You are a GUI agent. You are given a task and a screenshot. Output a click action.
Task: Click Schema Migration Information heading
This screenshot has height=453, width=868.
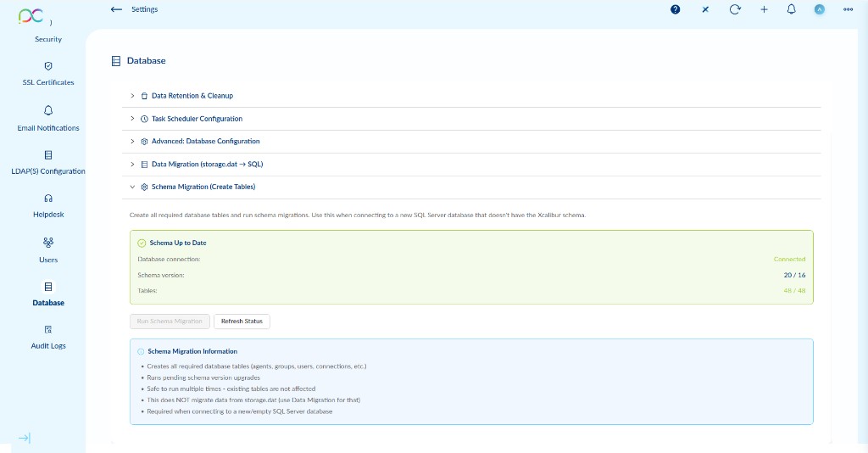click(192, 351)
